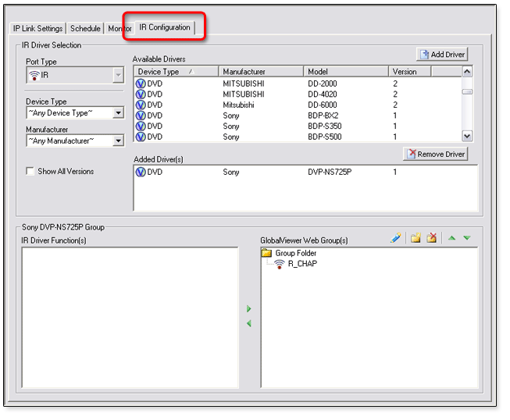
Task: Open the Device Type dropdown
Action: coord(118,113)
